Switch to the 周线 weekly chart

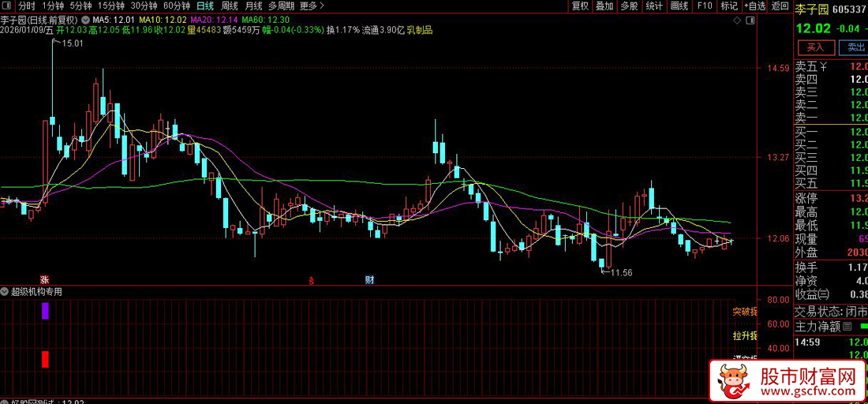point(229,6)
